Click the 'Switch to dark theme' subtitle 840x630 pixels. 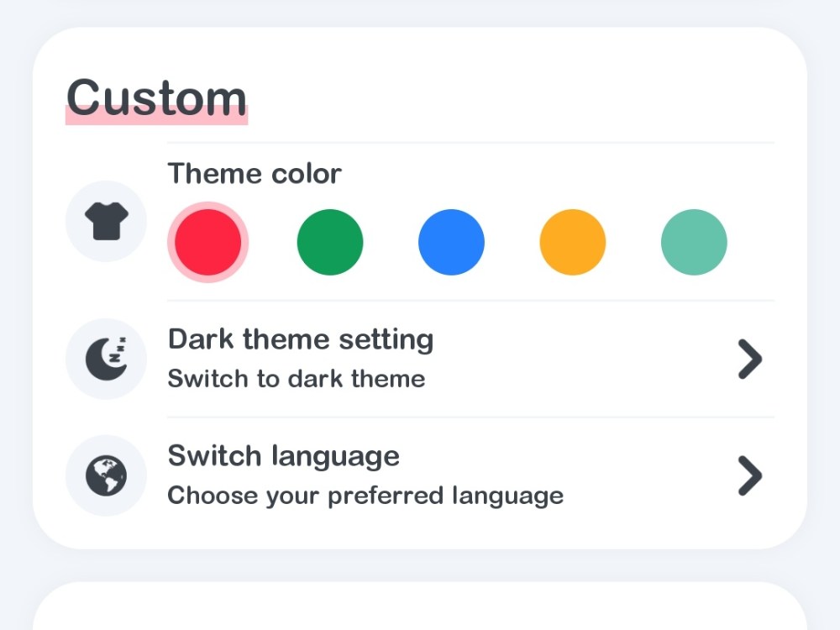coord(297,379)
